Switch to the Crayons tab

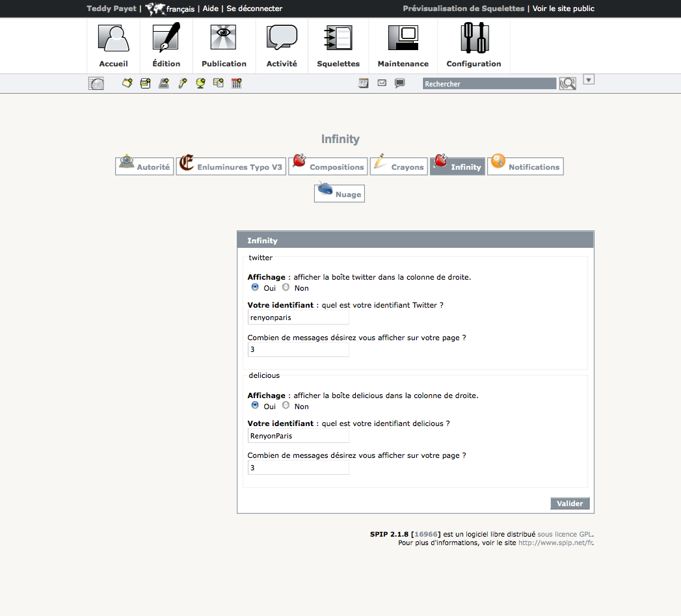399,167
